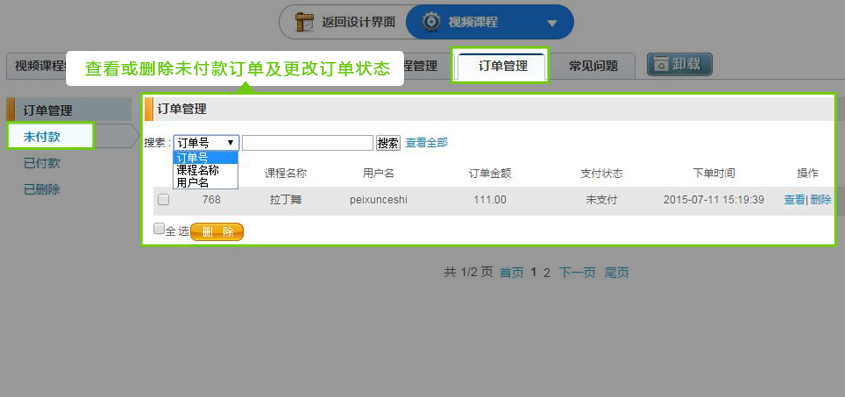Screen dimensions: 845x397
Task: Click the 搜索 search button
Action: pos(388,143)
